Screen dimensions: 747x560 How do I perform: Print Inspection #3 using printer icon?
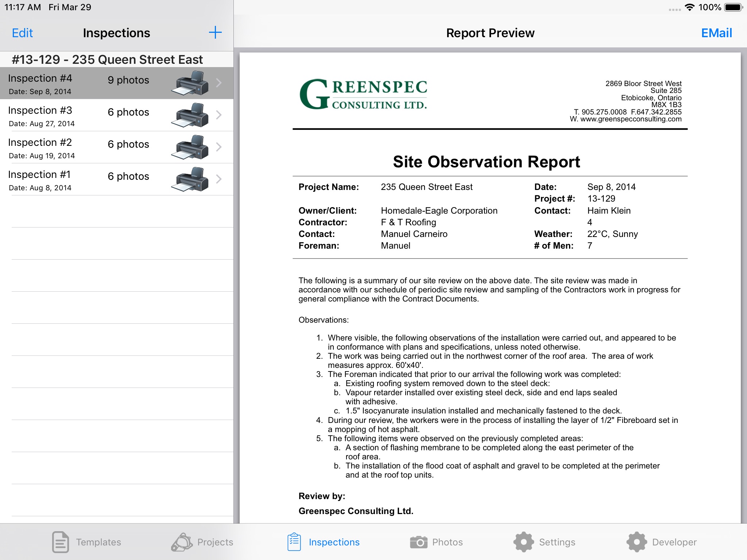(x=190, y=115)
